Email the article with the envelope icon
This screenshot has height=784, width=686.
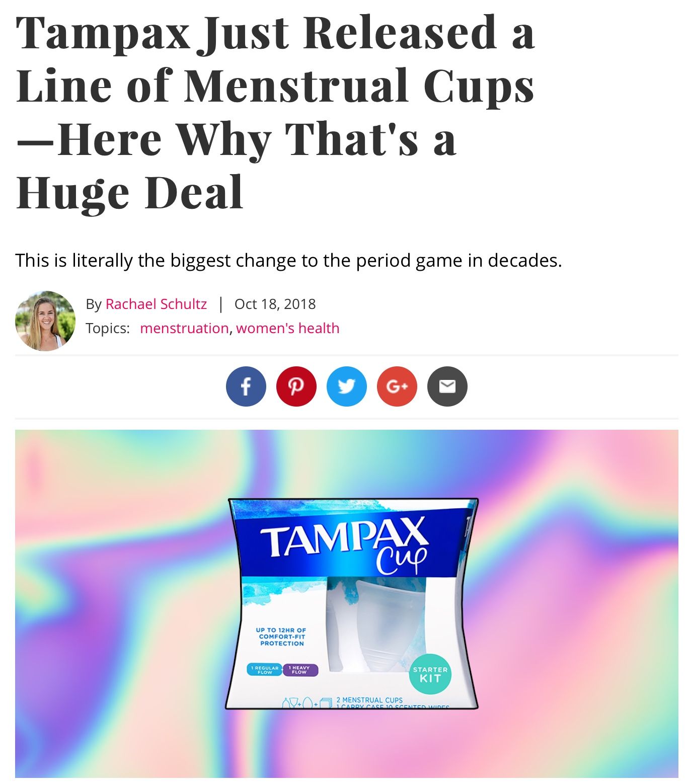(447, 386)
